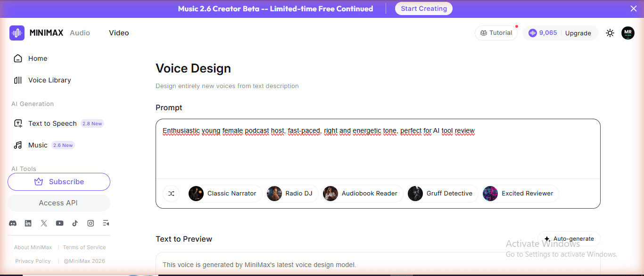Image resolution: width=644 pixels, height=276 pixels.
Task: Click the @MiniMax 2026 footer text
Action: [84, 261]
